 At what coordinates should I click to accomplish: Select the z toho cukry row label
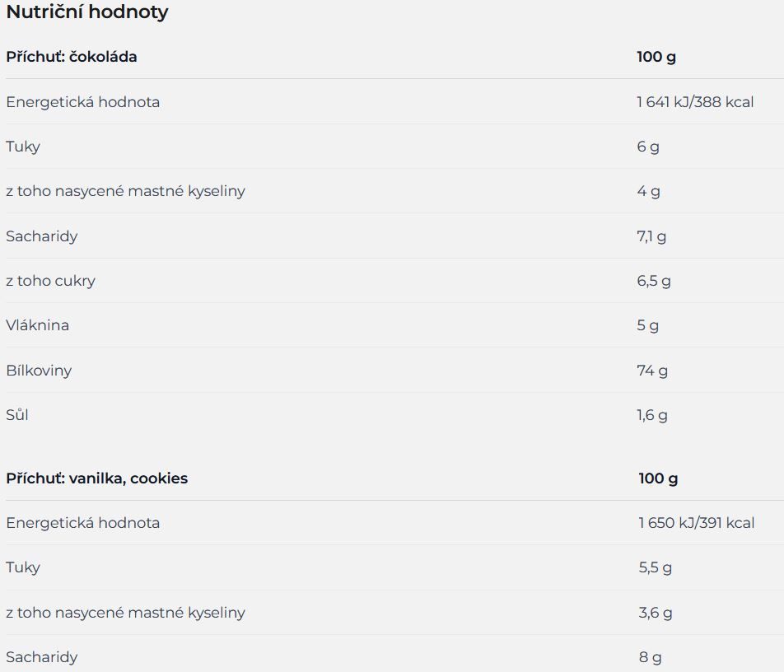coord(50,281)
